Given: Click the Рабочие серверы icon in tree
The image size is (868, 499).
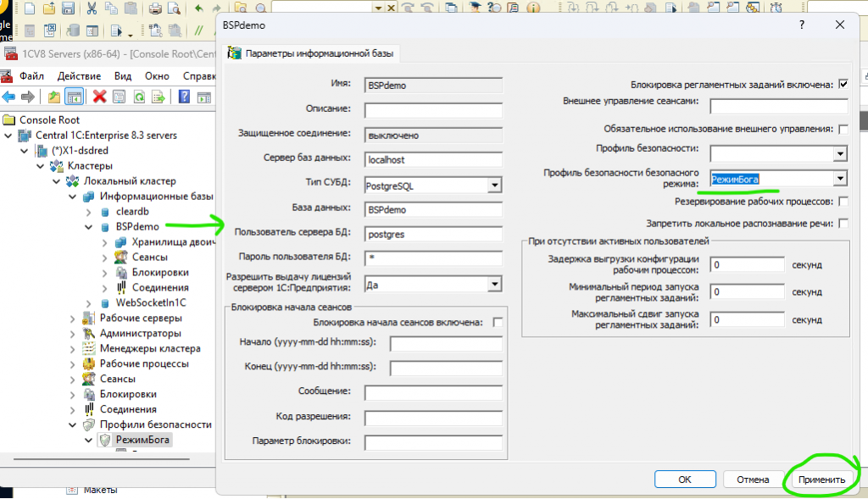Looking at the screenshot, I should click(x=88, y=318).
